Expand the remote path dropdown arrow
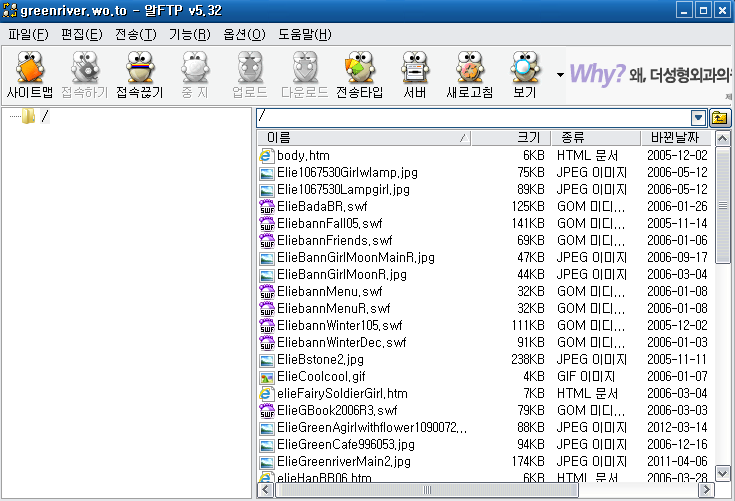735x501 pixels. pos(699,118)
